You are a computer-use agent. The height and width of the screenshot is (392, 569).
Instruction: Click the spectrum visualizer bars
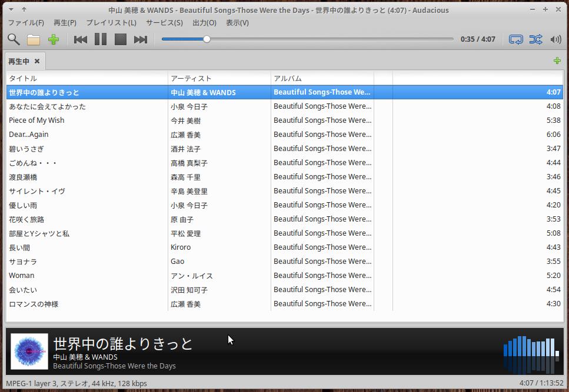[x=531, y=355]
